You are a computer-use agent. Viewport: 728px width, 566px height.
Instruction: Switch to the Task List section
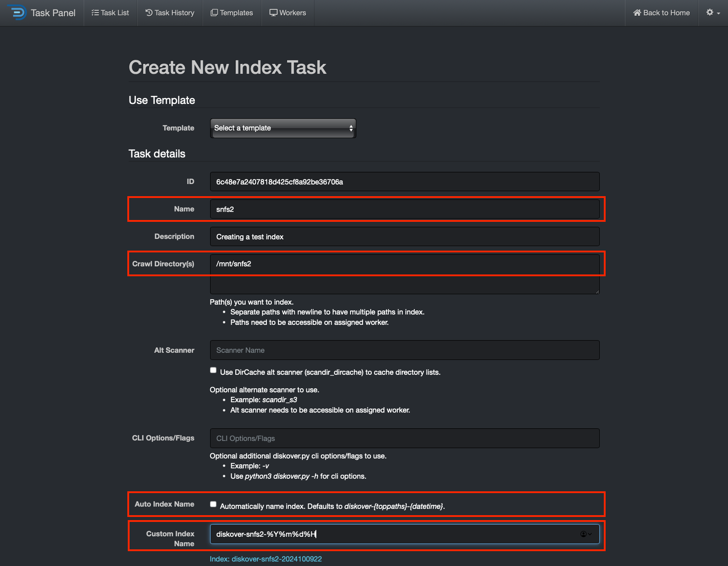pyautogui.click(x=110, y=13)
